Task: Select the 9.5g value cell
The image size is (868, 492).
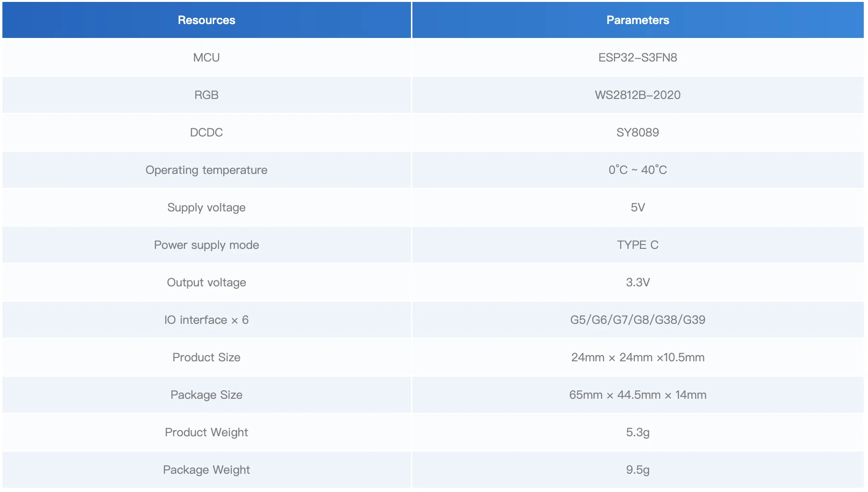Action: pos(638,470)
